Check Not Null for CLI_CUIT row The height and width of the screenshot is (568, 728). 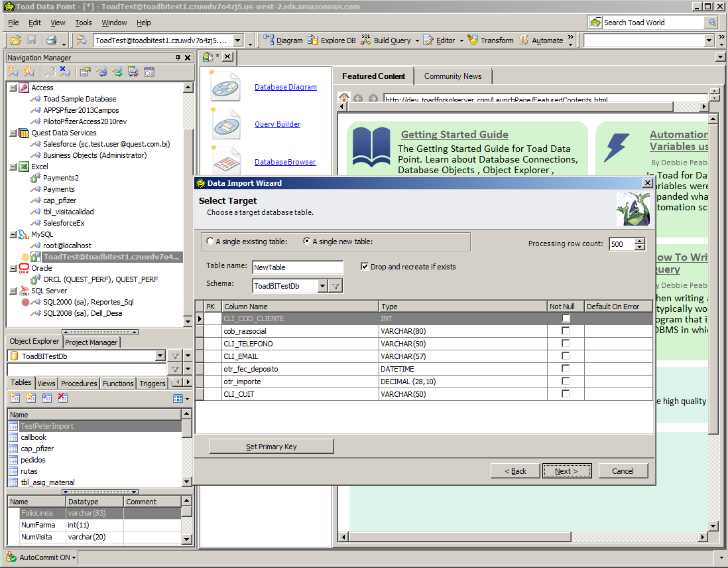(566, 393)
